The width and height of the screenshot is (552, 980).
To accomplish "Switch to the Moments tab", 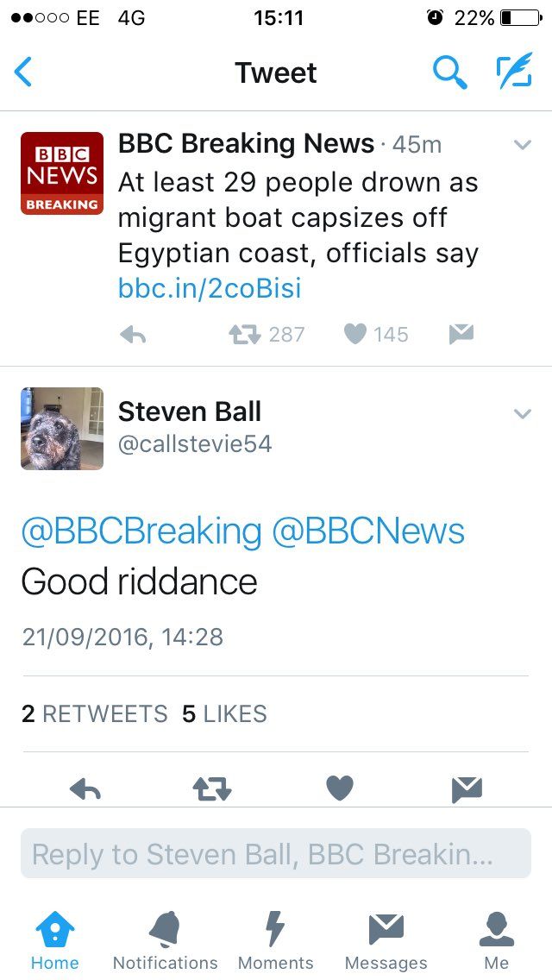I will (x=276, y=940).
